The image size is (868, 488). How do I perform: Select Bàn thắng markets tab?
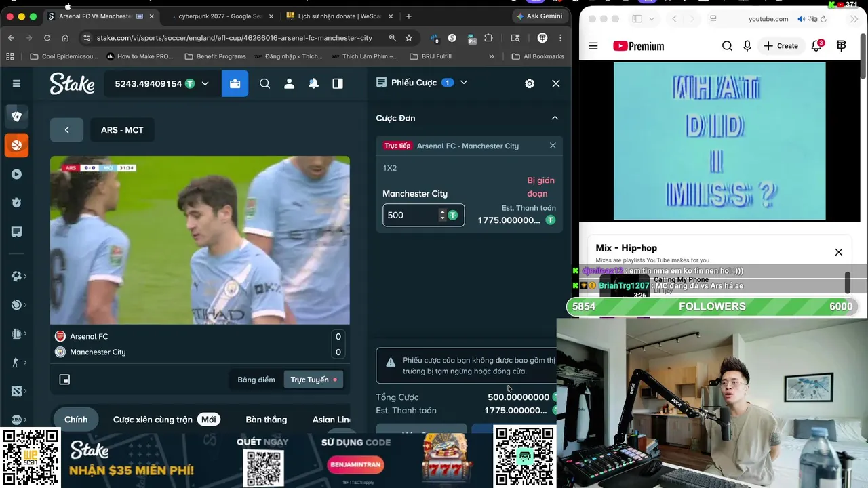266,420
